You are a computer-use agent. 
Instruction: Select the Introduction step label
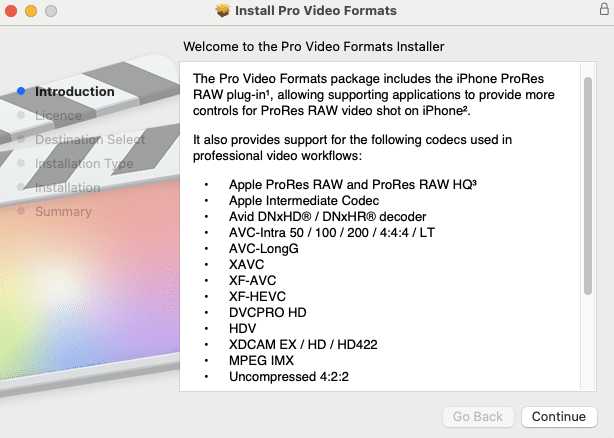pos(75,91)
